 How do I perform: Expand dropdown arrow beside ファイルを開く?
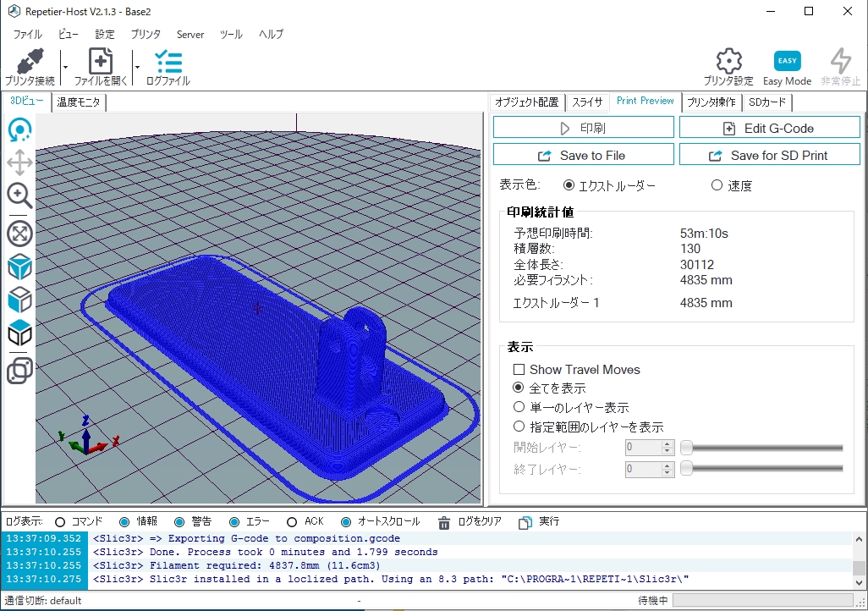(137, 67)
